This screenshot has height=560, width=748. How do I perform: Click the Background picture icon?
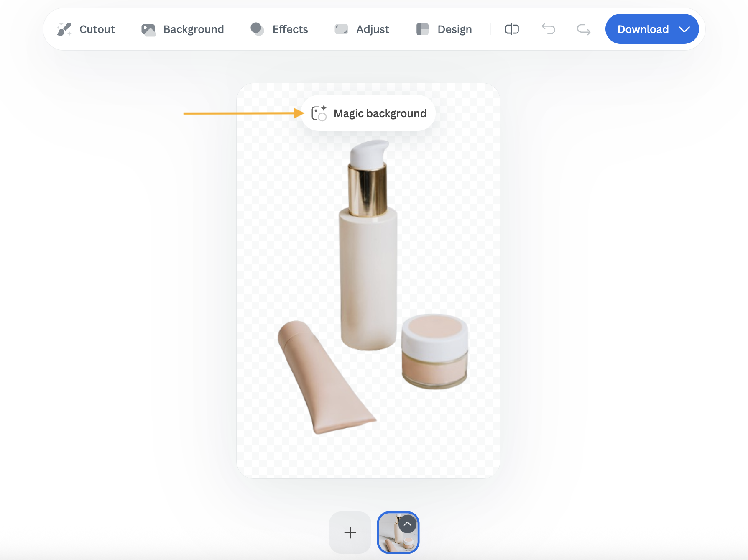pos(148,29)
